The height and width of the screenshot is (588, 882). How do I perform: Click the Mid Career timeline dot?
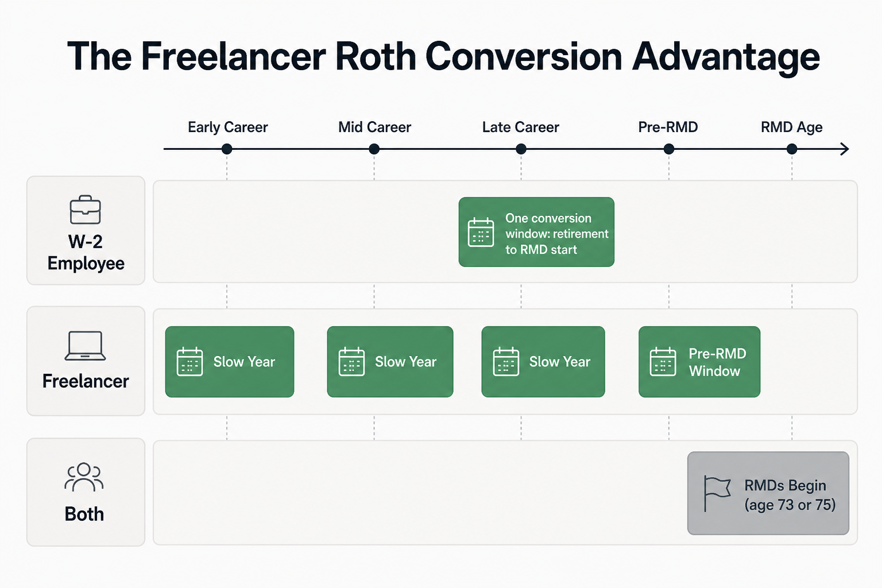[x=374, y=149]
